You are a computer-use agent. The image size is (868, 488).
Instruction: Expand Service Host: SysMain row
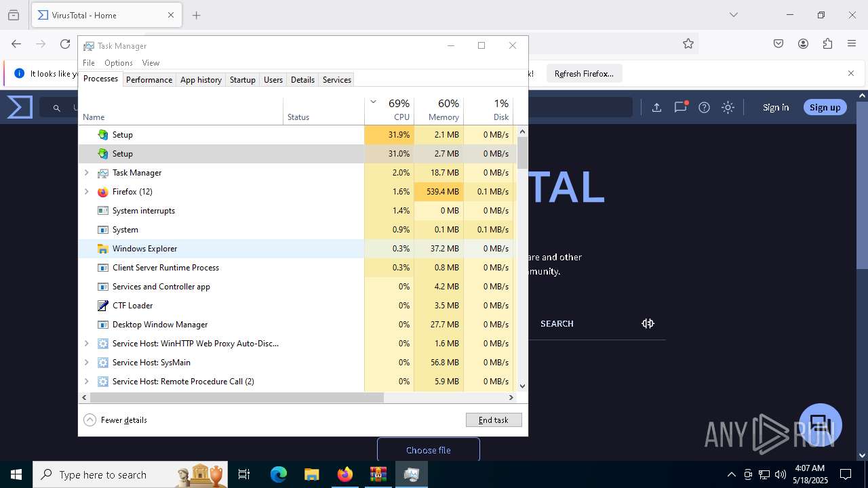coord(86,363)
